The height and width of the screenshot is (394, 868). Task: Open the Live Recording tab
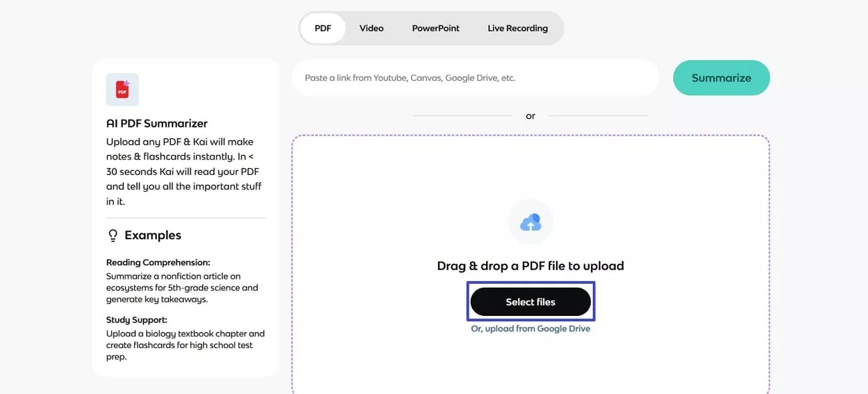517,28
